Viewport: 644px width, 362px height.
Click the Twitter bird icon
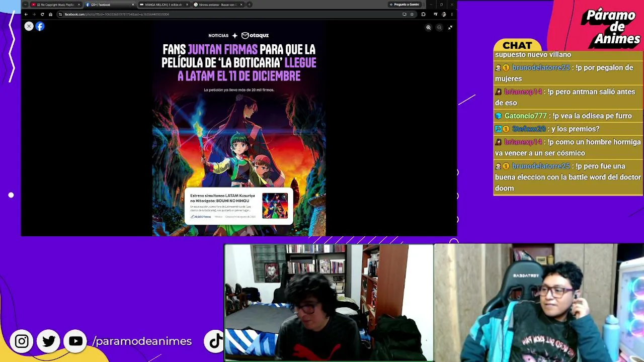click(49, 341)
